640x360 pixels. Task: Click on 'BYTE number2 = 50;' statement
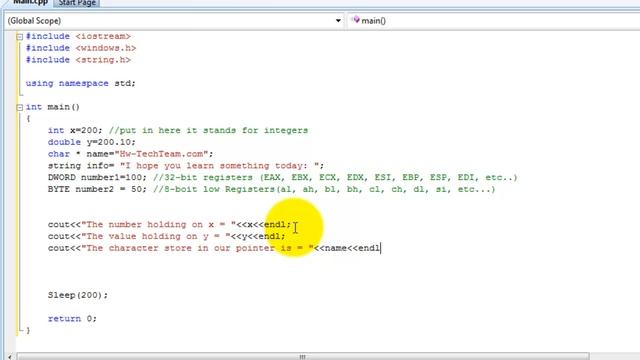(97, 189)
